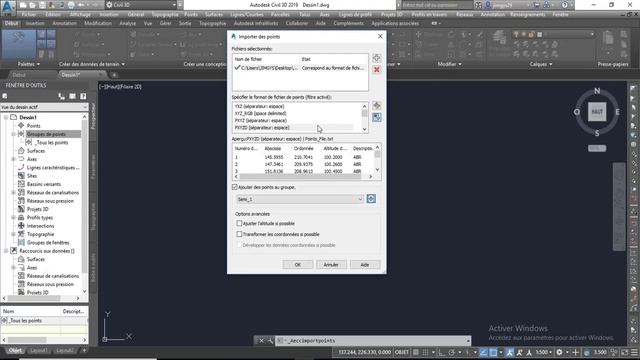
Task: Expand the Profils types node
Action: [x=13, y=218]
